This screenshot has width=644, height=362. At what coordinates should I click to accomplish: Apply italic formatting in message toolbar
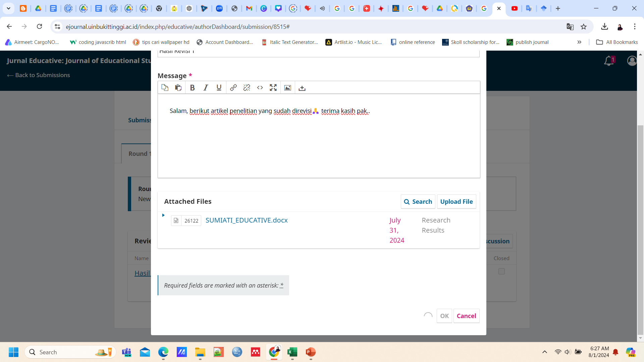(206, 88)
